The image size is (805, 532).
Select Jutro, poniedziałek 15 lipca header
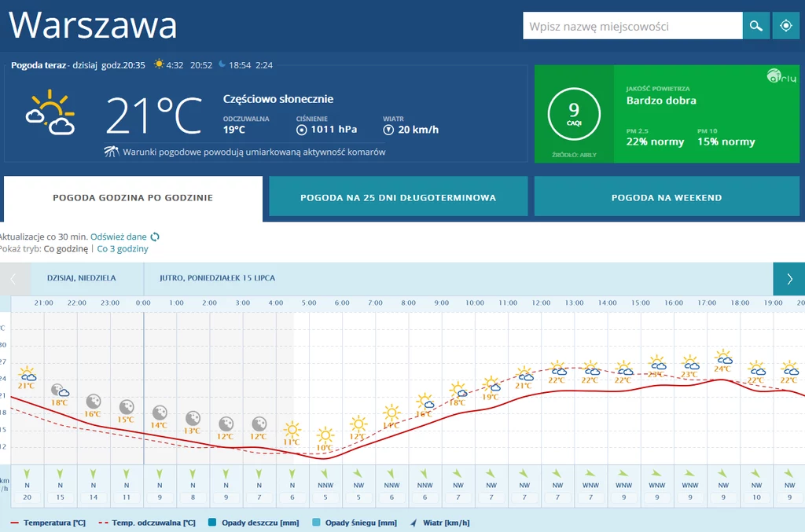coord(217,278)
